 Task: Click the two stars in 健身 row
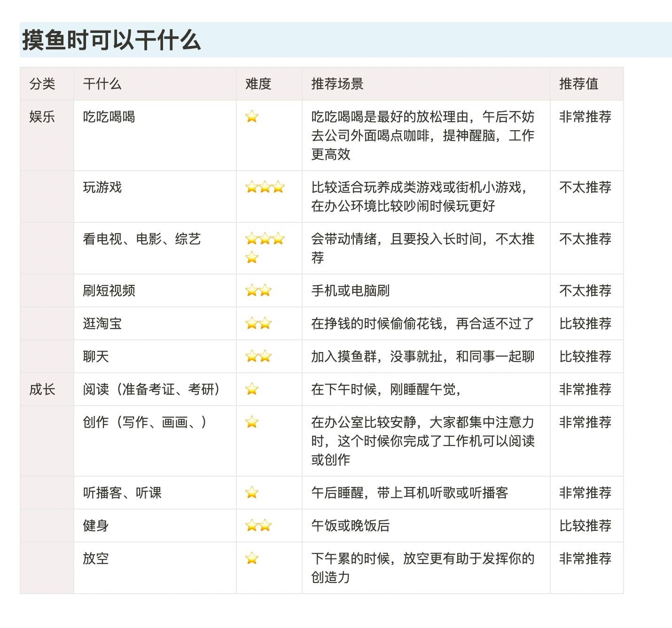pyautogui.click(x=258, y=526)
